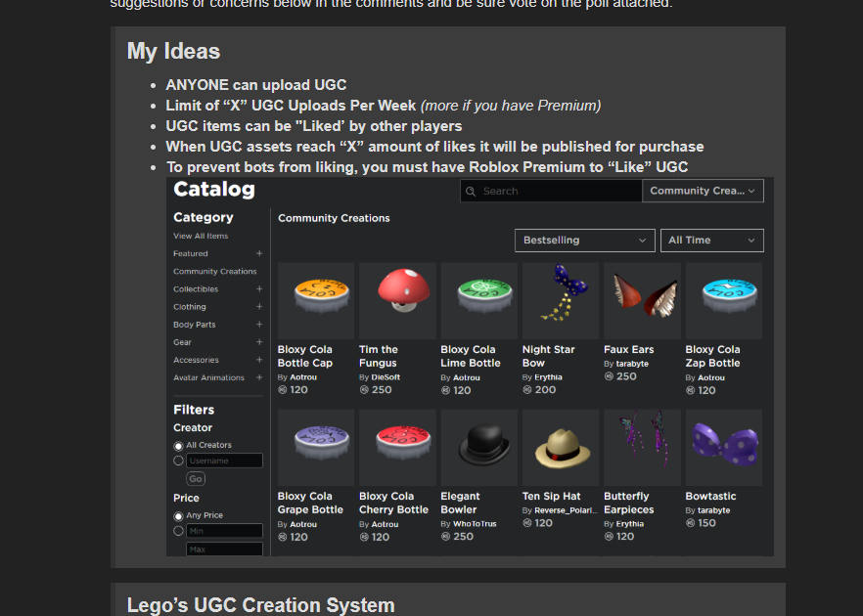Click the Max price input field
The image size is (863, 616).
225,549
